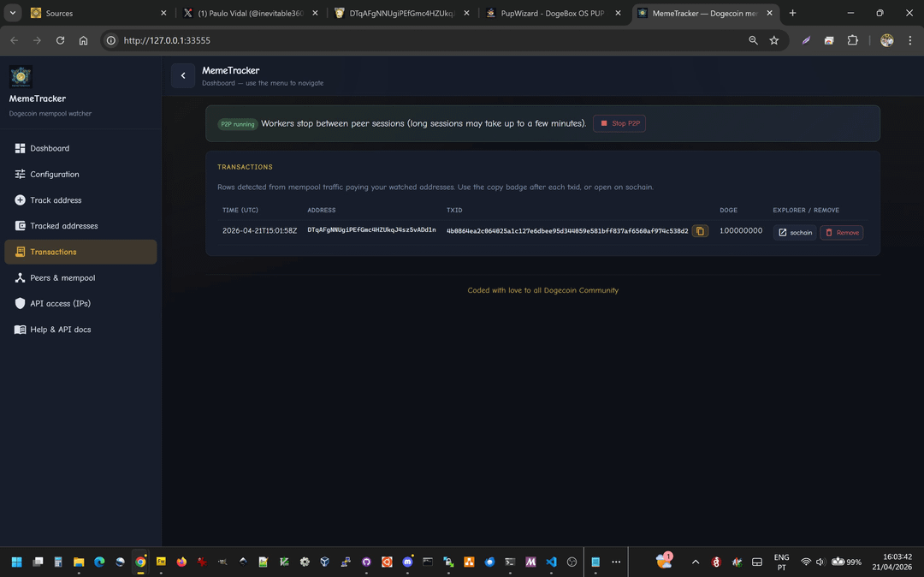
Task: Open Configuration in the sidebar
Action: tap(54, 174)
